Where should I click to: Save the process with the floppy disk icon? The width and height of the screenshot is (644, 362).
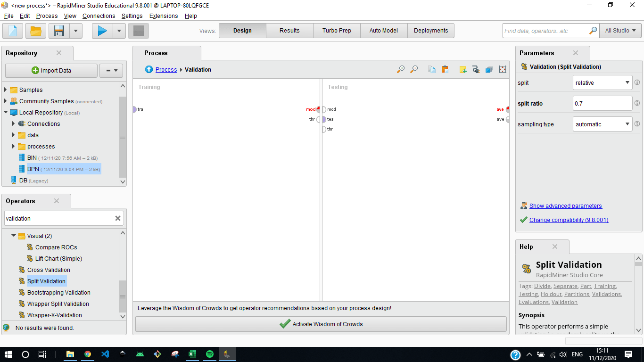coord(59,31)
